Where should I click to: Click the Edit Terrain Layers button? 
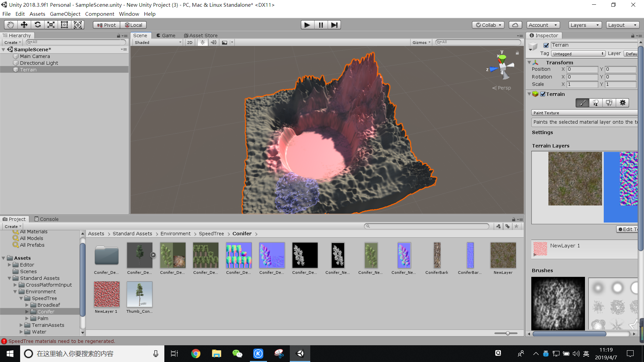(x=627, y=229)
